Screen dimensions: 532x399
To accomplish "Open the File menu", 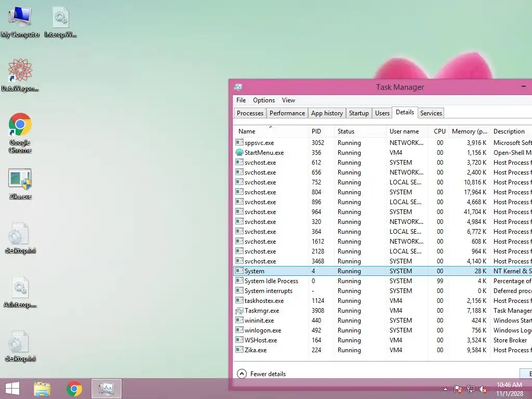I will point(241,100).
